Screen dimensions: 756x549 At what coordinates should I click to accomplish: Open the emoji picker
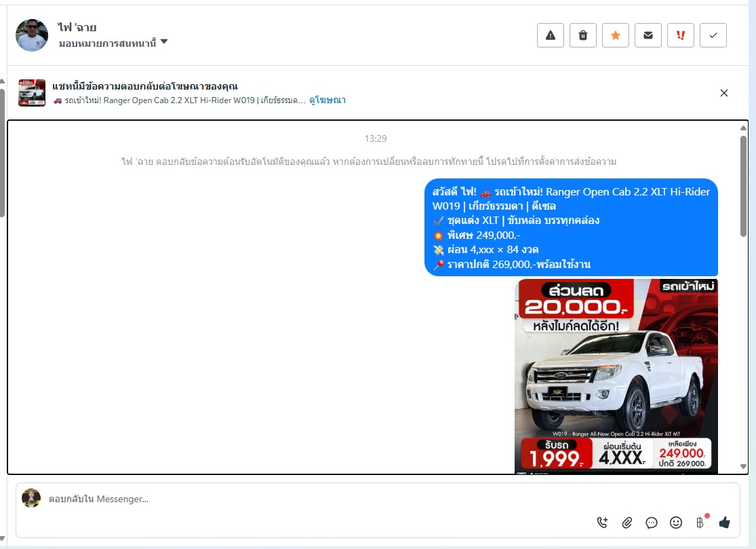coord(676,523)
